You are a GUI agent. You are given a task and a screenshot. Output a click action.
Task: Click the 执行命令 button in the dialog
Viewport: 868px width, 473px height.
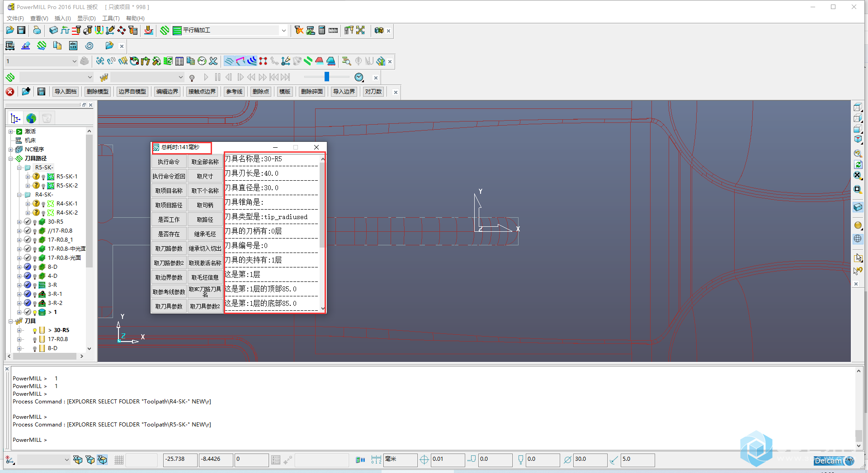click(x=169, y=162)
